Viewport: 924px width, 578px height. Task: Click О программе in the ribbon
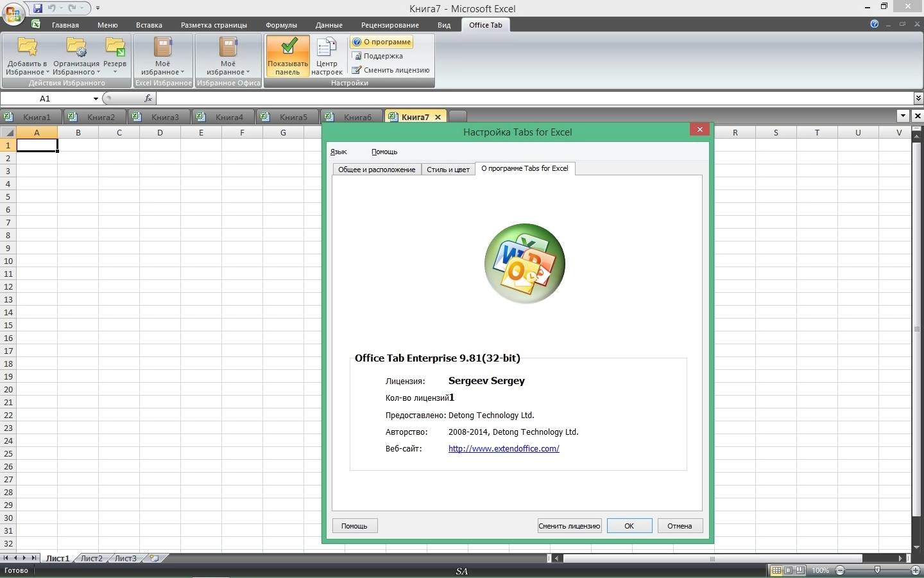coord(381,42)
